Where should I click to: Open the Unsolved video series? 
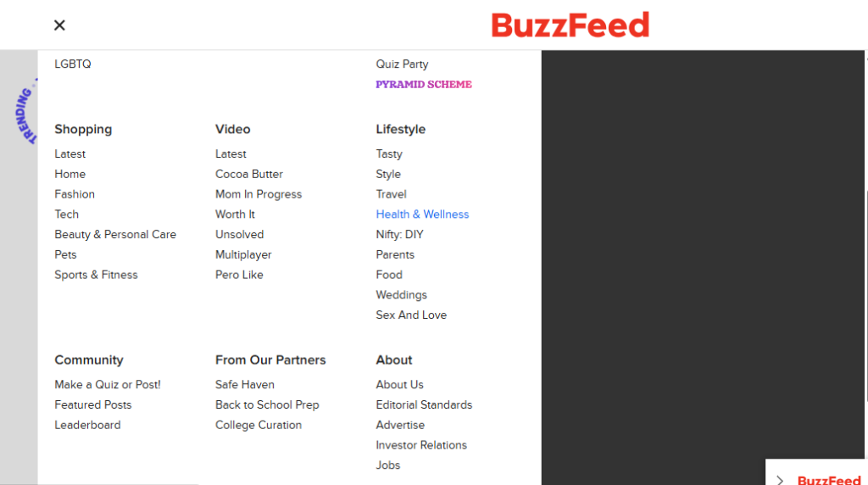click(239, 235)
